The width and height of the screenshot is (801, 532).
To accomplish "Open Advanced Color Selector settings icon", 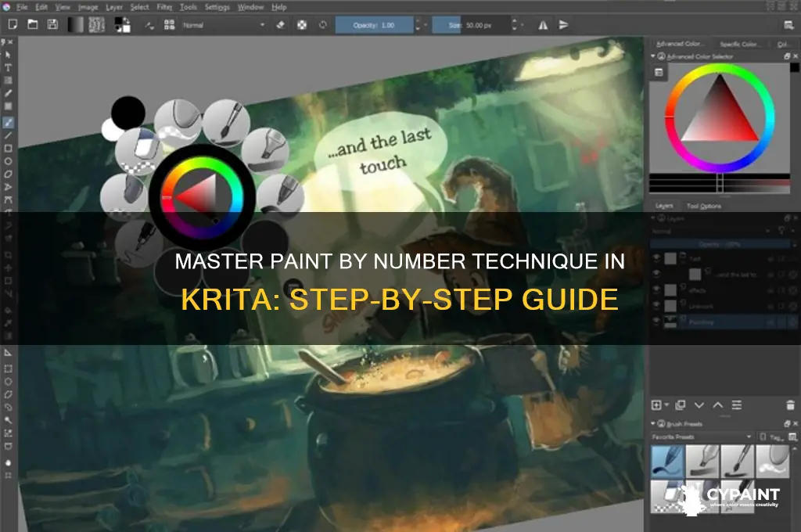I will tap(659, 73).
